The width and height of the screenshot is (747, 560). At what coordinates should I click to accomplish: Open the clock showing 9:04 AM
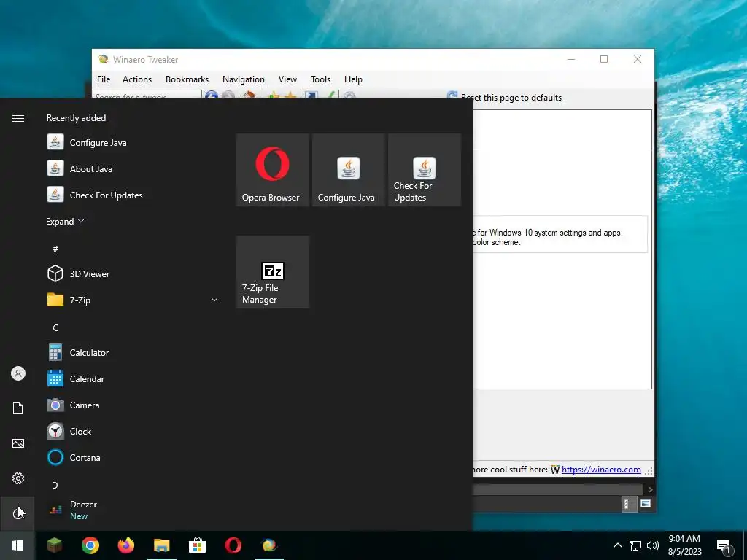pyautogui.click(x=684, y=545)
